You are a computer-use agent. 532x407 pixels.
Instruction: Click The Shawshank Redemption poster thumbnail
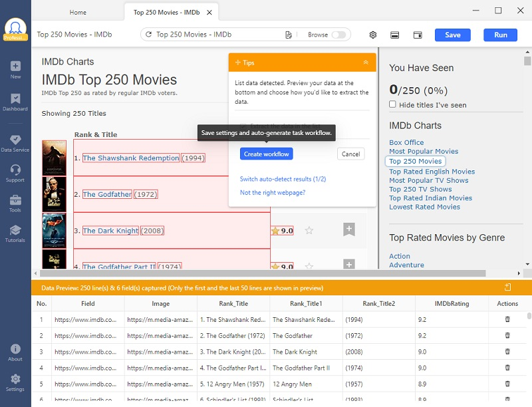pos(55,158)
